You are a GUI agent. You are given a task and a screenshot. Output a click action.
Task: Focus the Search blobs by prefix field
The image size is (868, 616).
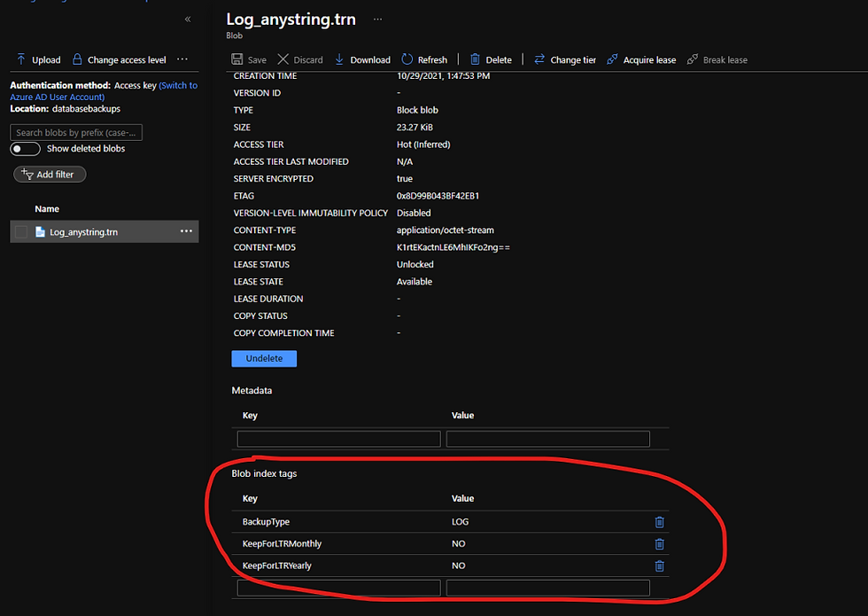click(76, 132)
